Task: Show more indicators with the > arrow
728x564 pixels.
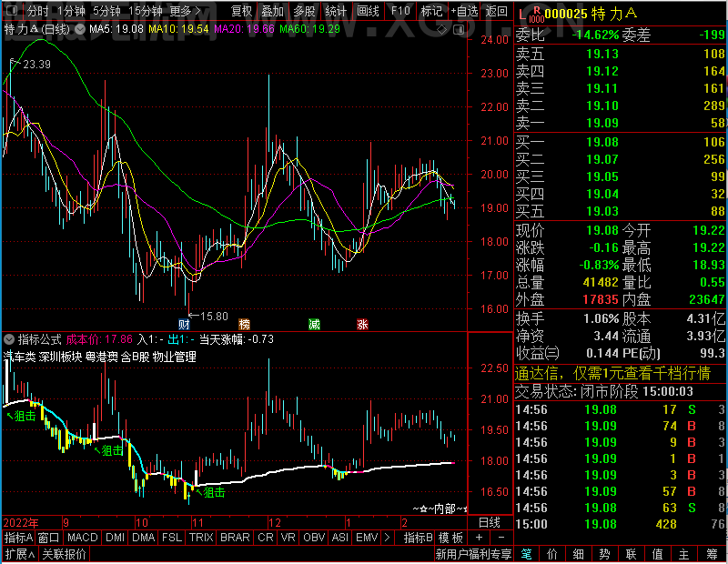Action: coord(387,538)
